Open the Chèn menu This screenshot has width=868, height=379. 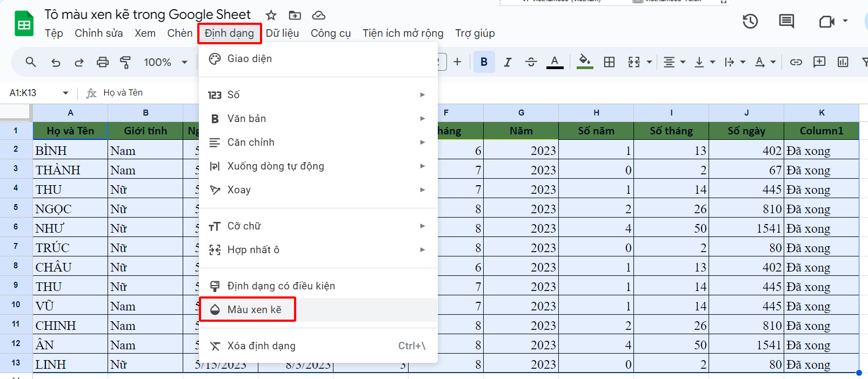(179, 33)
